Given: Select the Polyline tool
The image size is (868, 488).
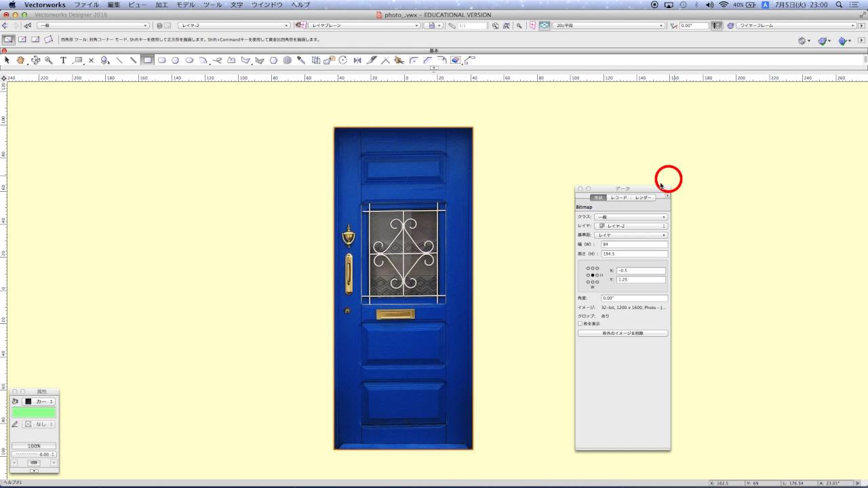Looking at the screenshot, I should (231, 60).
